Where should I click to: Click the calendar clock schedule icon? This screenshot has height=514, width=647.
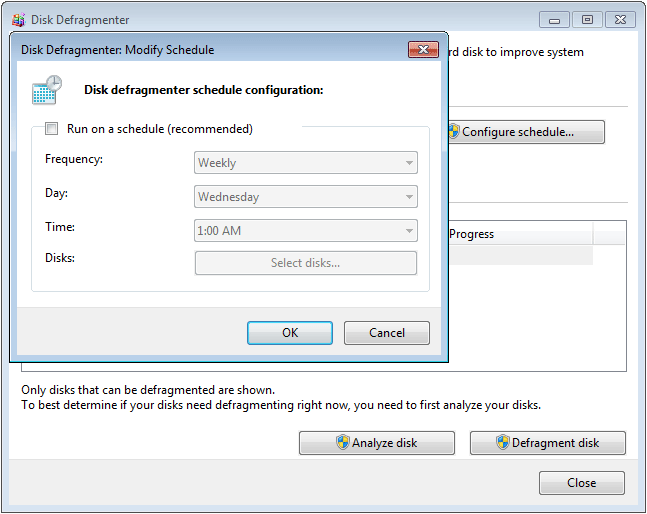point(47,90)
